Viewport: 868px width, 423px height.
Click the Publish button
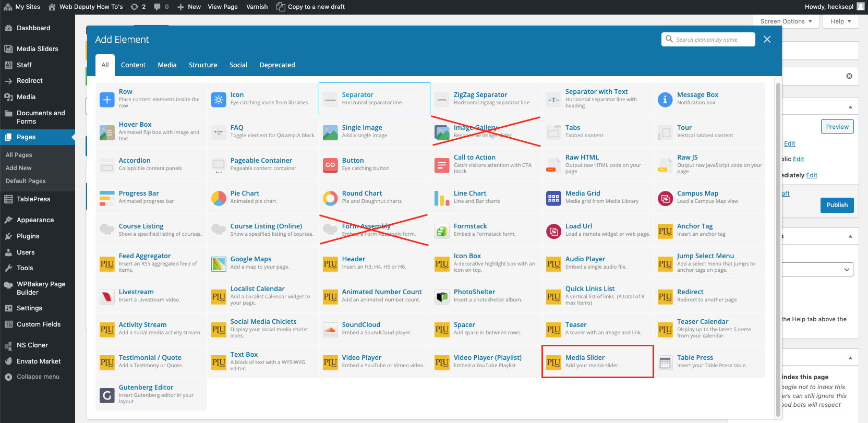(837, 205)
